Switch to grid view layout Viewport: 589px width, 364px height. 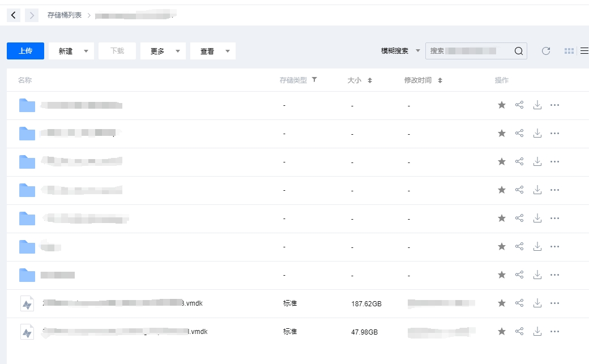(x=569, y=50)
